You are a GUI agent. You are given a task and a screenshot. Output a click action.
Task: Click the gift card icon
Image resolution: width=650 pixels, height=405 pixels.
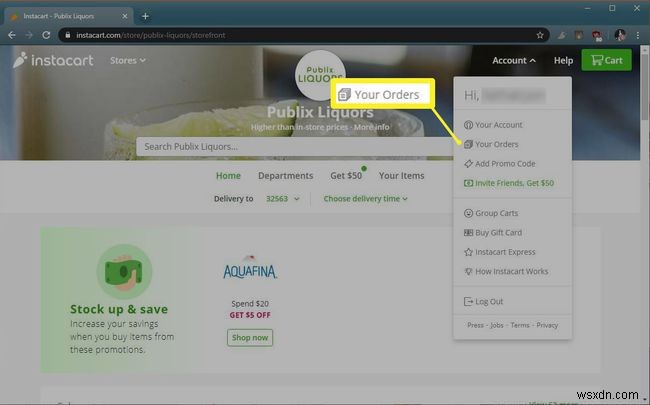[468, 233]
